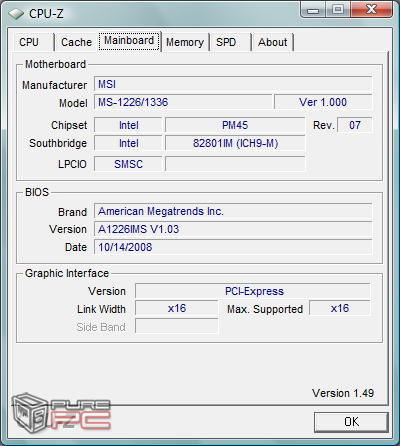Open the Cache tab
The width and height of the screenshot is (400, 446).
coord(76,42)
